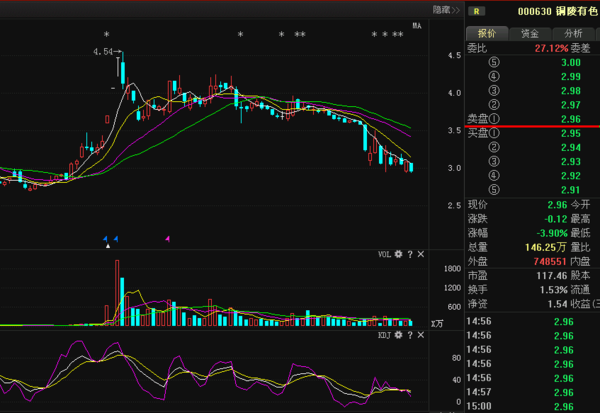The image size is (600, 413).
Task: Select sell level ② price 2.97
Action: coord(571,105)
